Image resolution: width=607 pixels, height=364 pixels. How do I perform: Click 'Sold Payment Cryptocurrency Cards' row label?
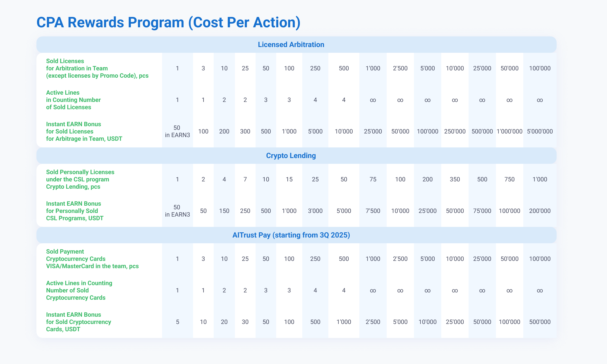tap(92, 259)
